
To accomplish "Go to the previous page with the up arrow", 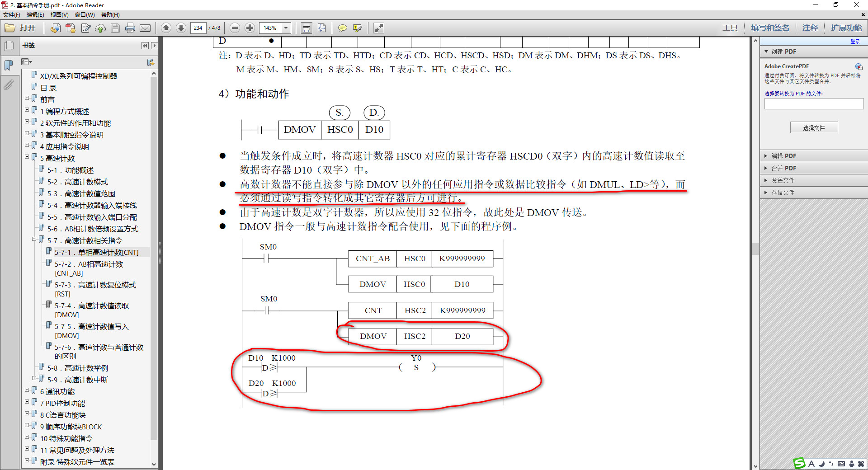I will (x=166, y=28).
